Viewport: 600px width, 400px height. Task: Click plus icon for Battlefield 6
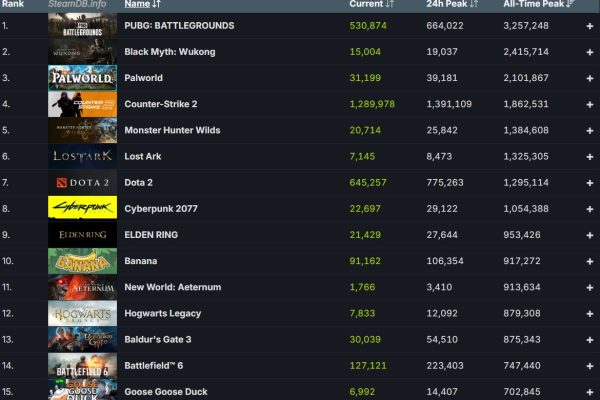pyautogui.click(x=589, y=366)
